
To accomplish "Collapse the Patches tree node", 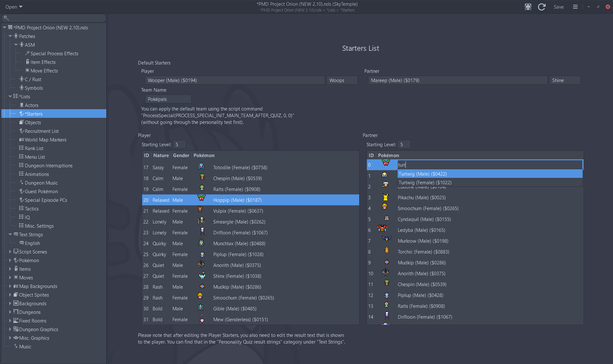I will [x=10, y=36].
